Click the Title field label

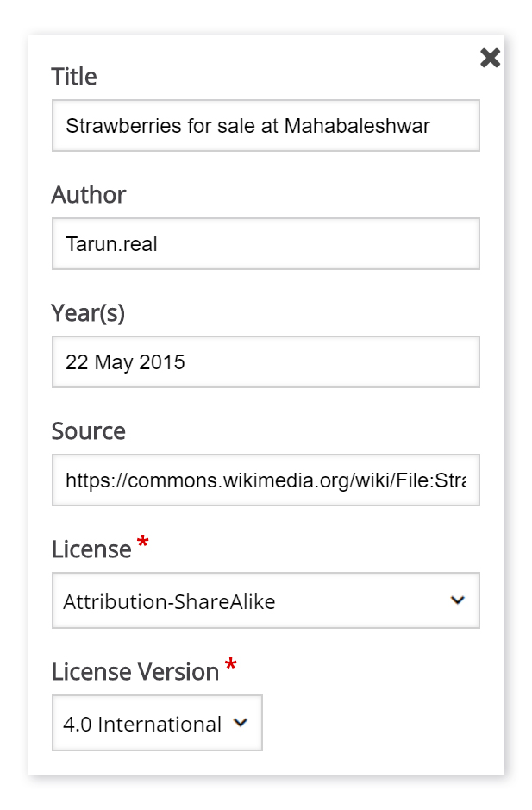coord(74,77)
